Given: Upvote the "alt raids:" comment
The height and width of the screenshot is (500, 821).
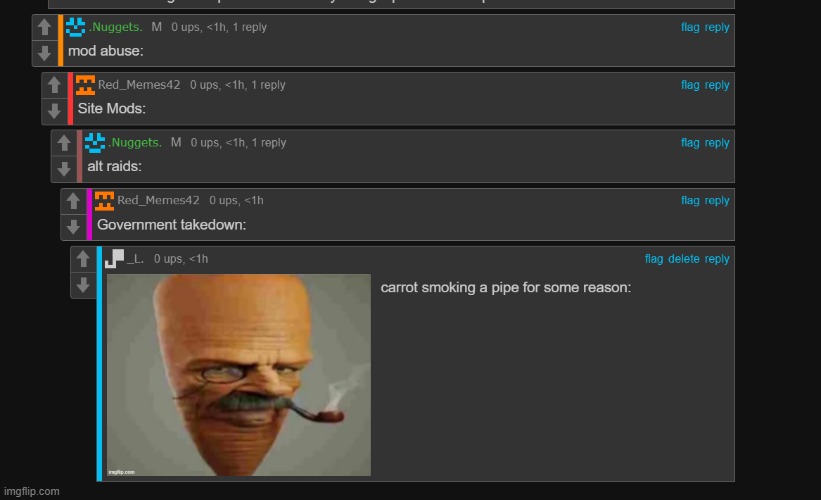Looking at the screenshot, I should [63, 144].
